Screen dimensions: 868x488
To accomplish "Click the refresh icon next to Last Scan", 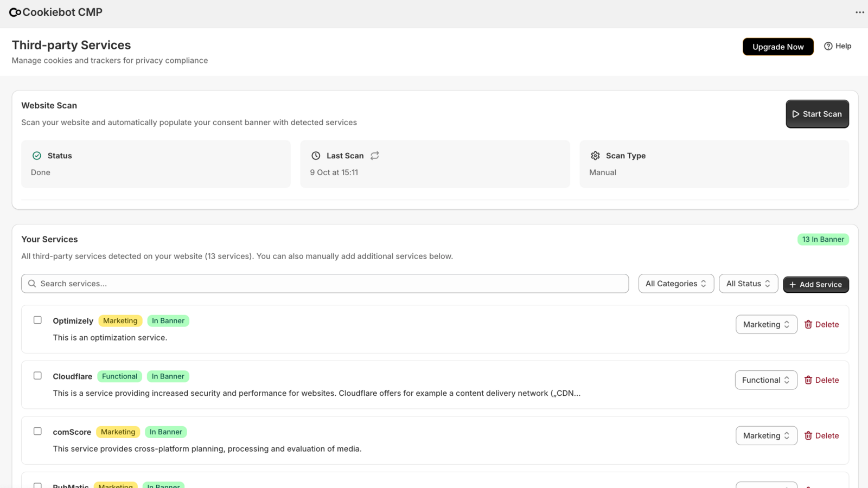I will [375, 156].
